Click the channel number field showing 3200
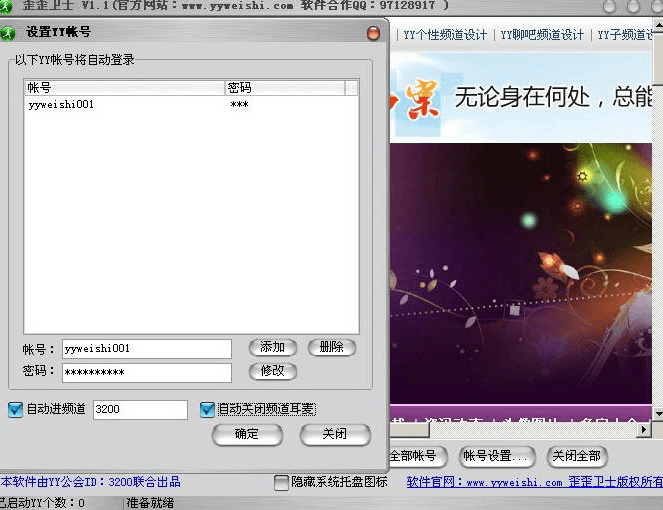This screenshot has width=663, height=510. (140, 409)
